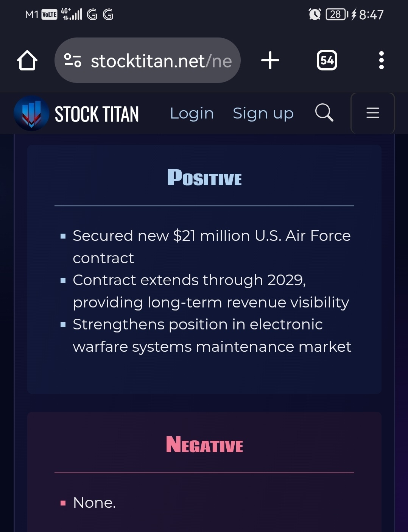Tap the browser home icon

click(x=27, y=60)
